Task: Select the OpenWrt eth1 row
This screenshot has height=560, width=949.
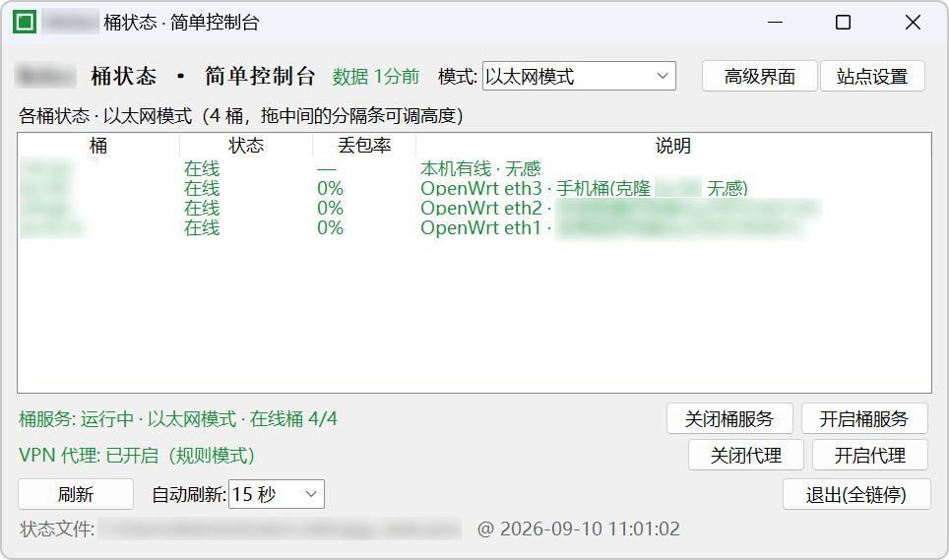Action: pyautogui.click(x=474, y=228)
